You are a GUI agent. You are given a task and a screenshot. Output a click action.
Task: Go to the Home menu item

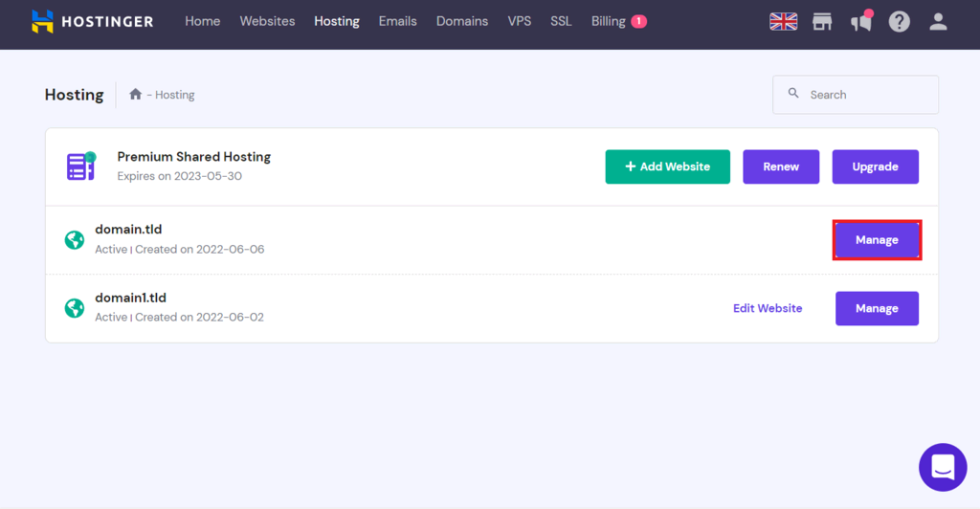[202, 21]
